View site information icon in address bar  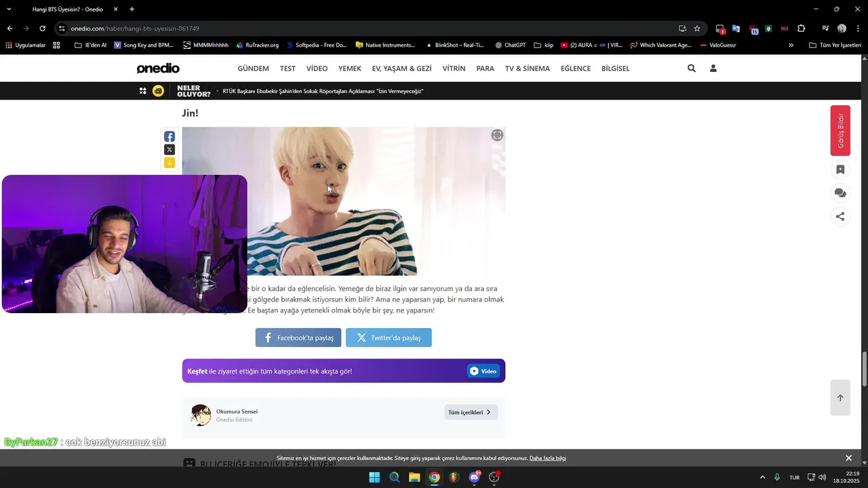point(62,28)
